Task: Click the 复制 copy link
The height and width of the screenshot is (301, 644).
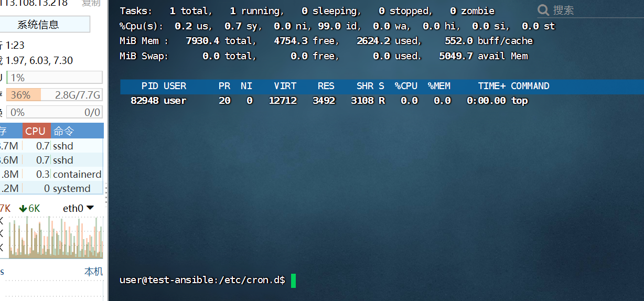Action: 91,3
